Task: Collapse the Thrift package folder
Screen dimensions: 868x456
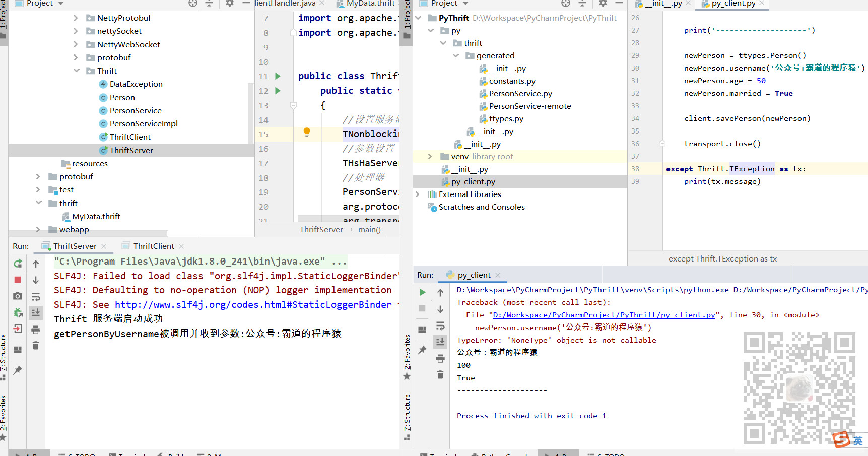Action: tap(76, 71)
